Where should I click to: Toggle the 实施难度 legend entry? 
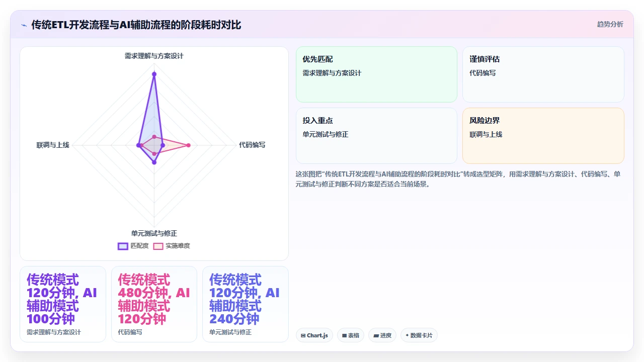(x=172, y=246)
